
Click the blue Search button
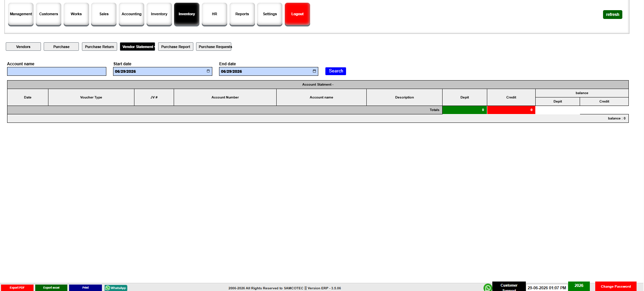pos(336,71)
